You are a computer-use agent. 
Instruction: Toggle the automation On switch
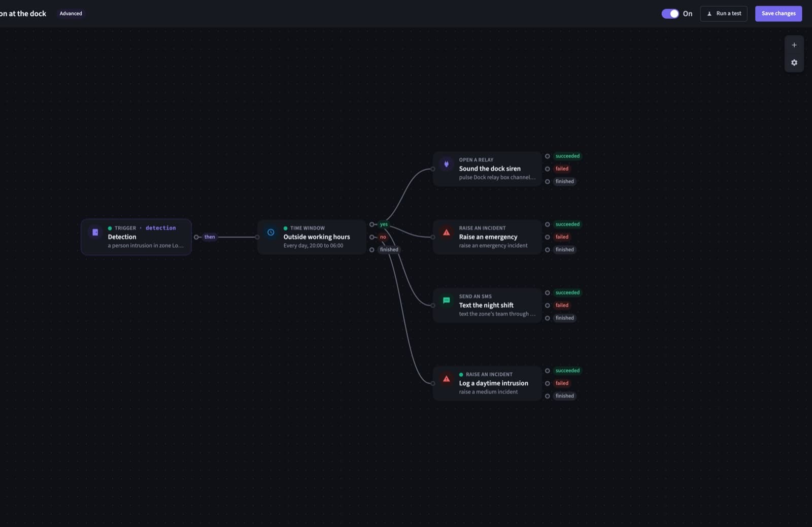[670, 14]
